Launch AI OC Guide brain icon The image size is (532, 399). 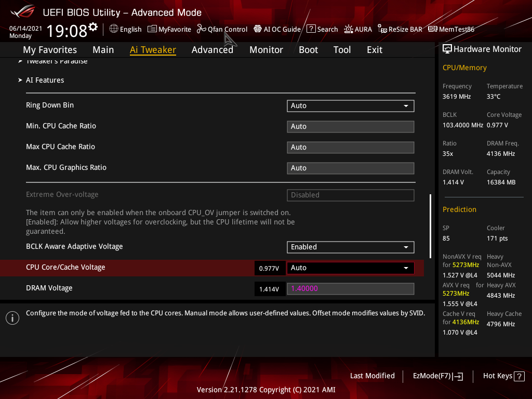pos(258,29)
